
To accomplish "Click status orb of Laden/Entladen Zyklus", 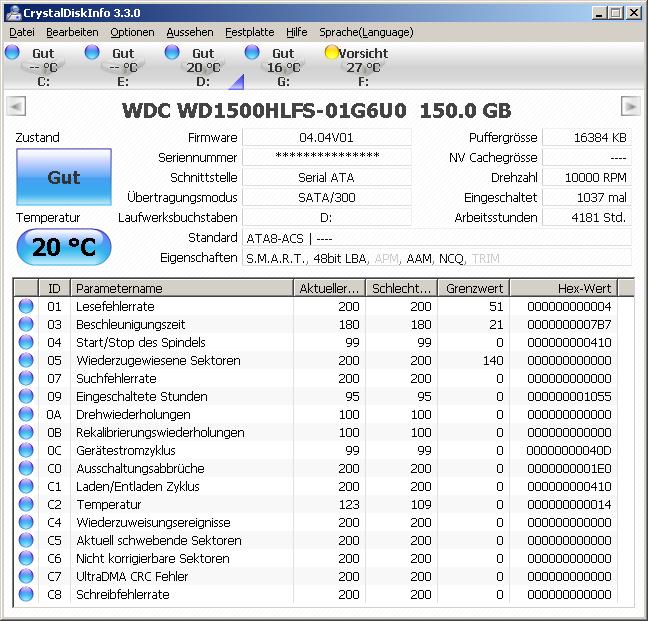I will coord(26,486).
